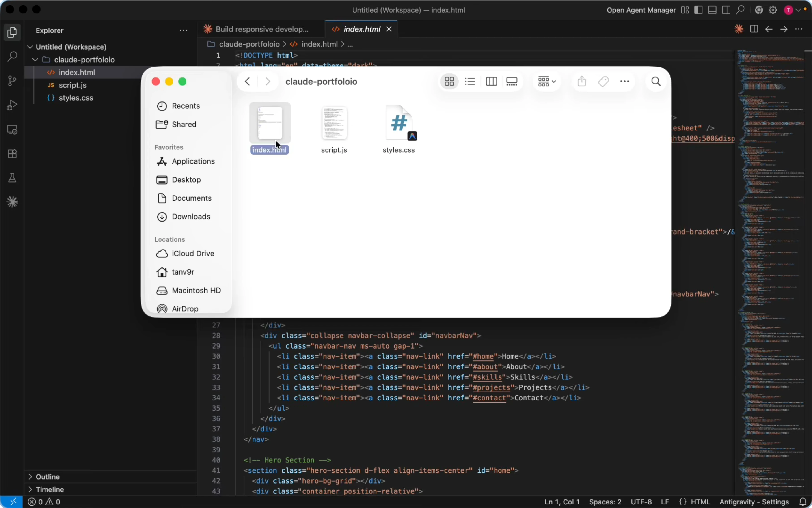812x508 pixels.
Task: Click the title bar search magnifier icon
Action: tap(740, 10)
